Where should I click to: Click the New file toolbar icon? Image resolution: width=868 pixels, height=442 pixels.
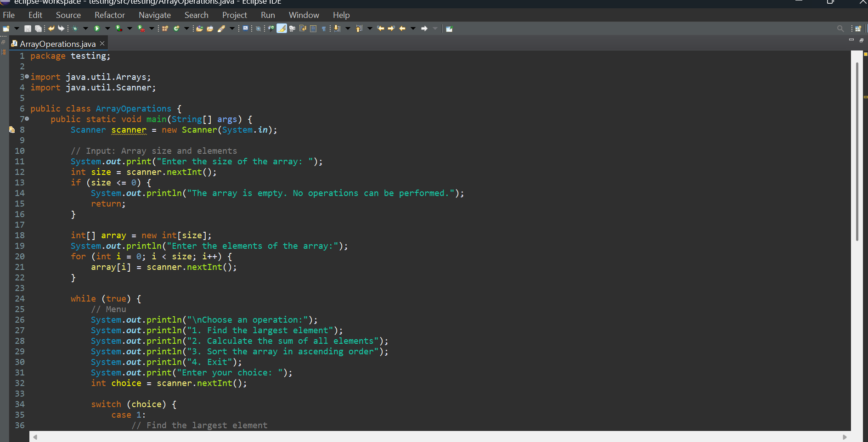(x=6, y=28)
